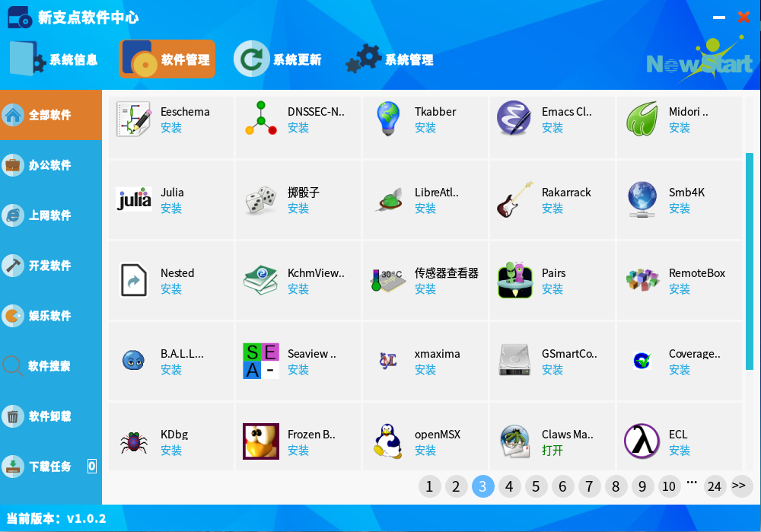Select the Rakarrack guitar icon
The height and width of the screenshot is (532, 761).
click(x=515, y=199)
